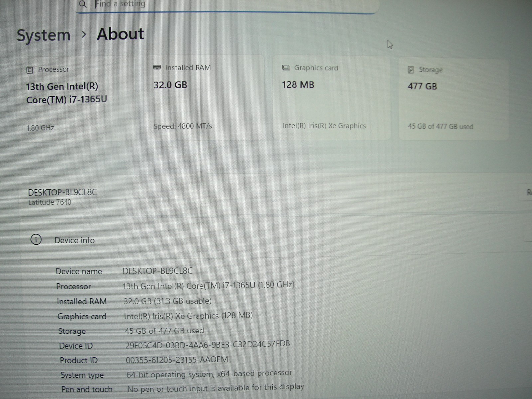Select the Device ID value 29F05C4D-03BD-4AA6-9BE3-C32D24C57FDB
This screenshot has height=399, width=532.
[207, 345]
